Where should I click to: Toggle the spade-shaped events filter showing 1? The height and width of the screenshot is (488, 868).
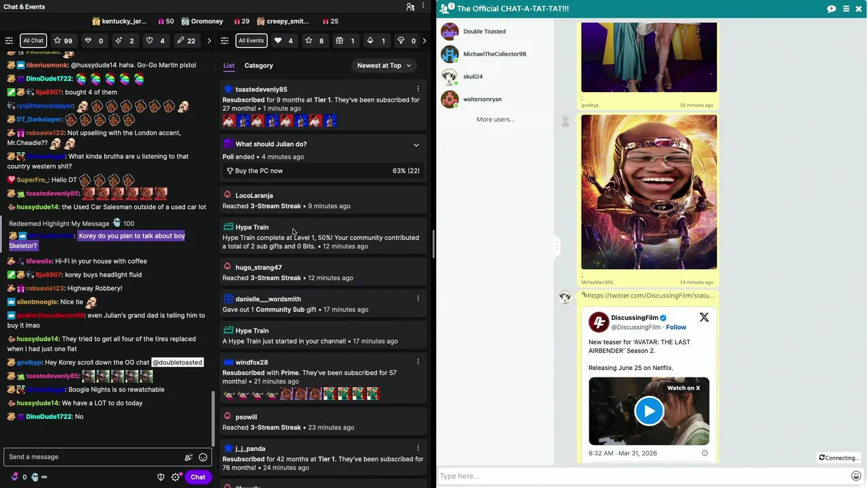pos(376,41)
